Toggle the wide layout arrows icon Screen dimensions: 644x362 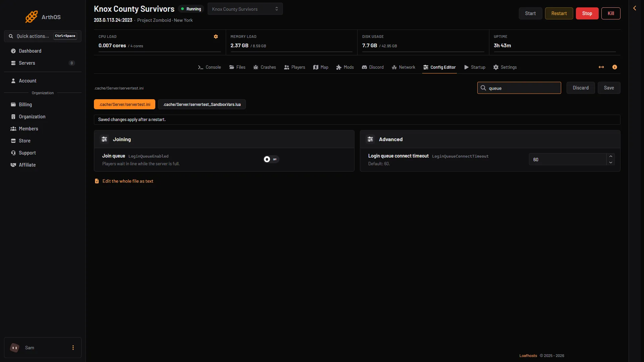coord(601,67)
